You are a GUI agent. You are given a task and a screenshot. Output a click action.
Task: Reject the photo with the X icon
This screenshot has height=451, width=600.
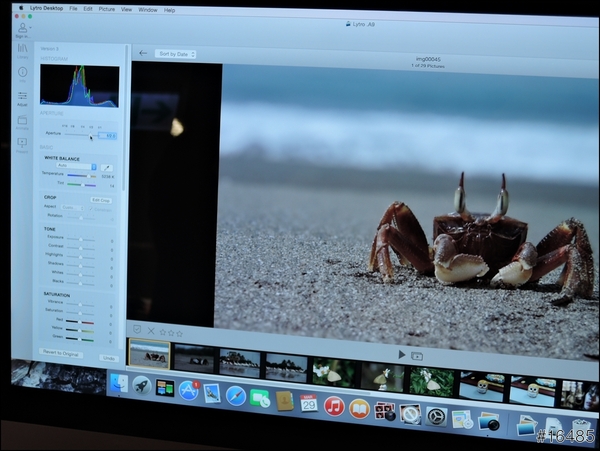[151, 331]
